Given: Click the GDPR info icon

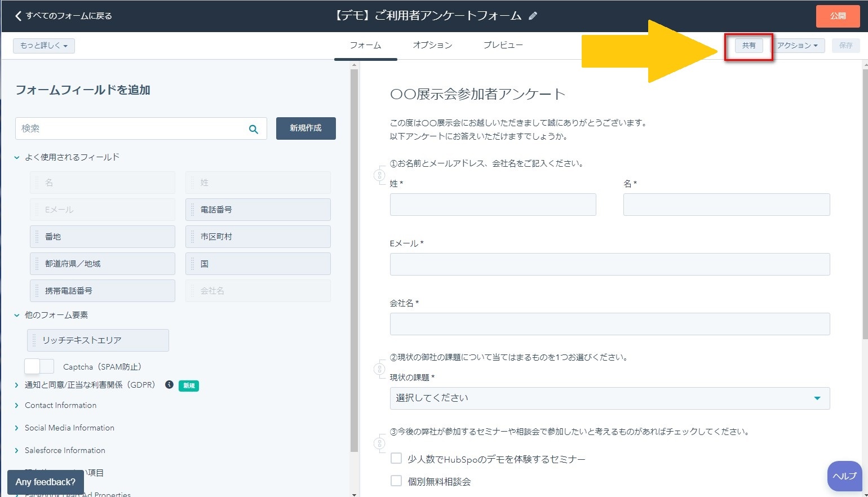Looking at the screenshot, I should 169,384.
